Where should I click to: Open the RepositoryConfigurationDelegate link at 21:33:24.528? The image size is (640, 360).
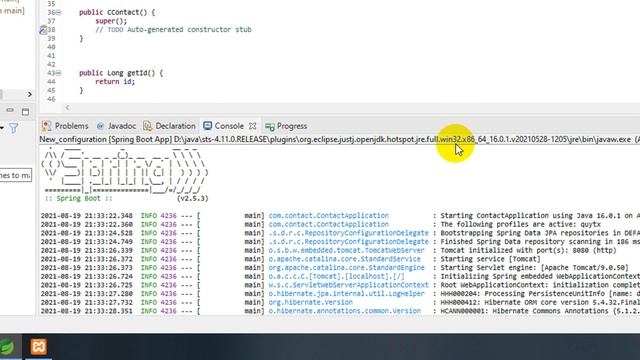pos(349,233)
